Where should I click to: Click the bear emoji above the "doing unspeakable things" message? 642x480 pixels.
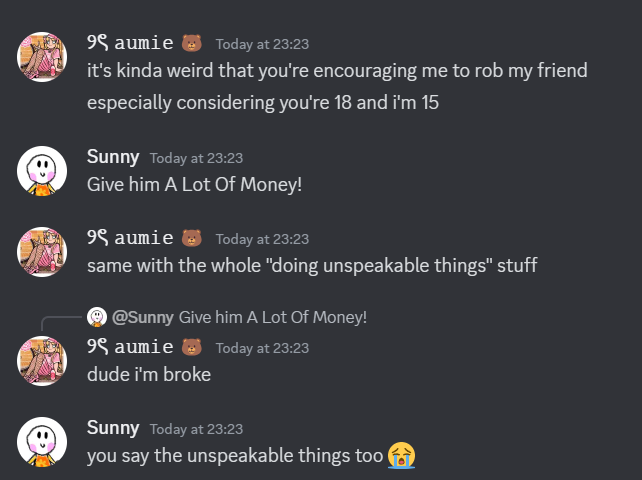point(191,238)
